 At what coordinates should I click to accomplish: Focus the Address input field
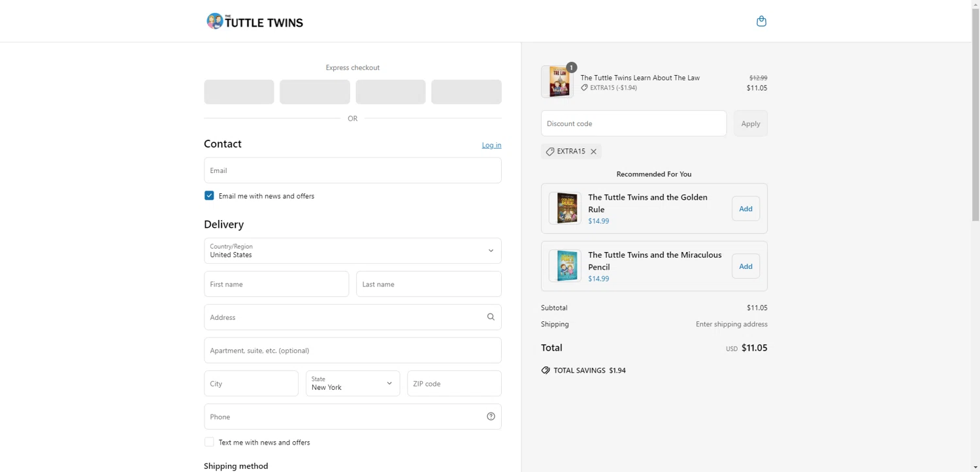click(353, 317)
